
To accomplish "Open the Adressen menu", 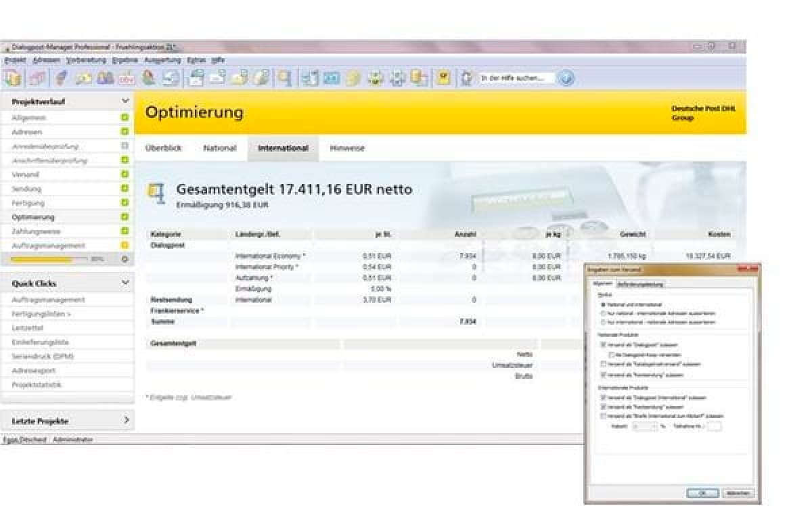I will (47, 60).
